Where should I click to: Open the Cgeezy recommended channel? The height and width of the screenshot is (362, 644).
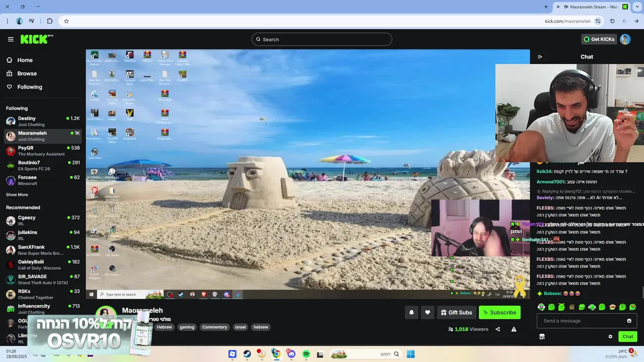[x=43, y=220]
